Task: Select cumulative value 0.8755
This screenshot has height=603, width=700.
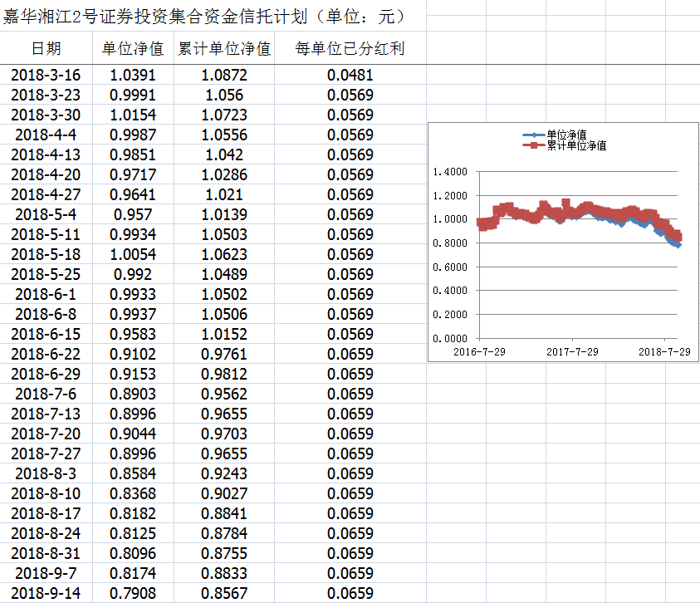Action: (x=224, y=553)
